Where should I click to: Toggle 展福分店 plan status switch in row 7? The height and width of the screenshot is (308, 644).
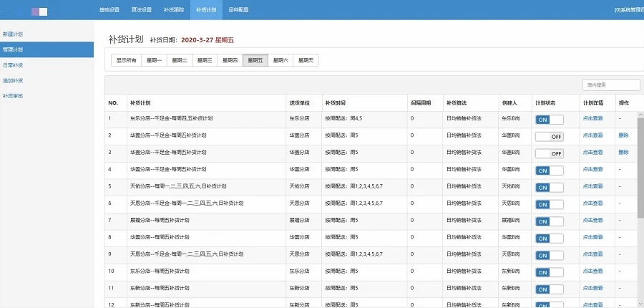(x=549, y=221)
